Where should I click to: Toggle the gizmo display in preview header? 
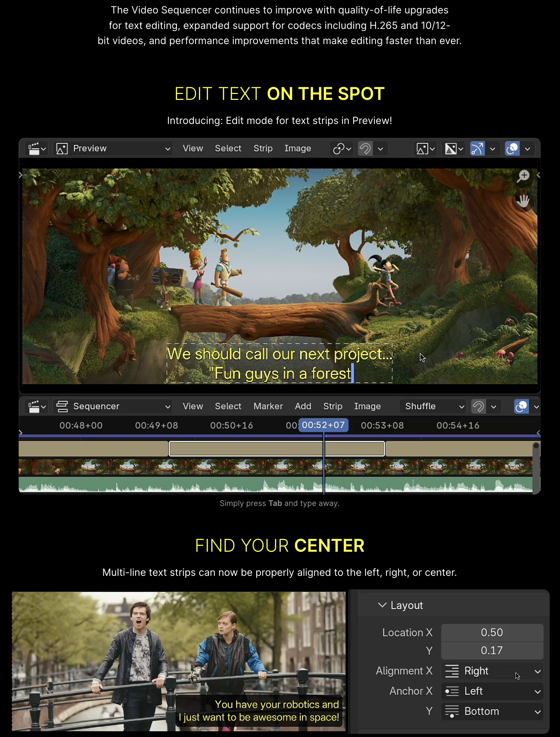477,149
